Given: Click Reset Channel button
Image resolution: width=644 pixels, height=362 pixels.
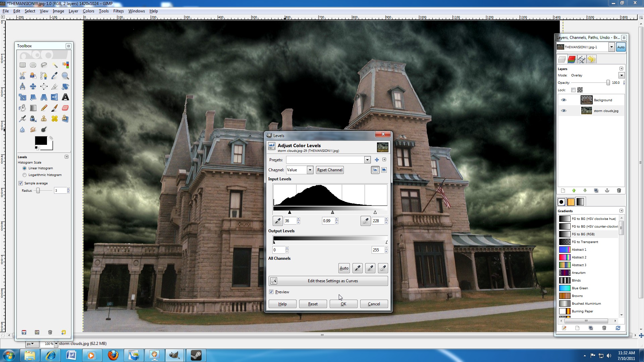Looking at the screenshot, I should click(x=330, y=170).
